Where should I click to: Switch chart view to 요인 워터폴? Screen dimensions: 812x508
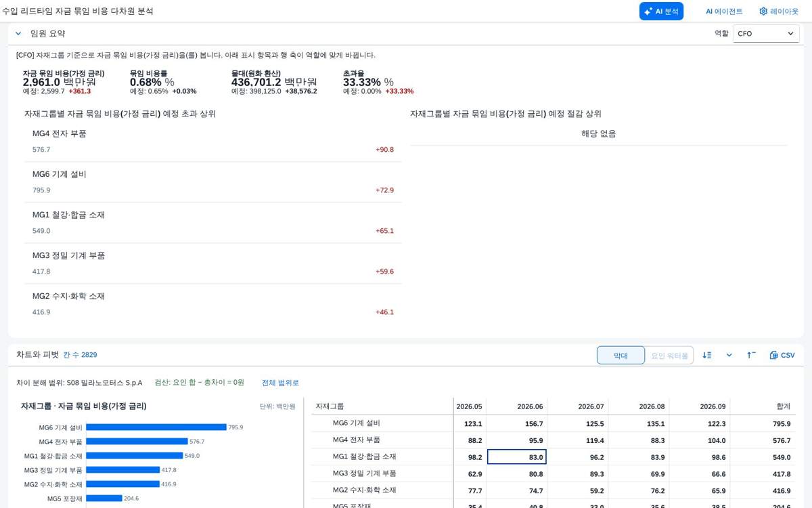pyautogui.click(x=669, y=355)
